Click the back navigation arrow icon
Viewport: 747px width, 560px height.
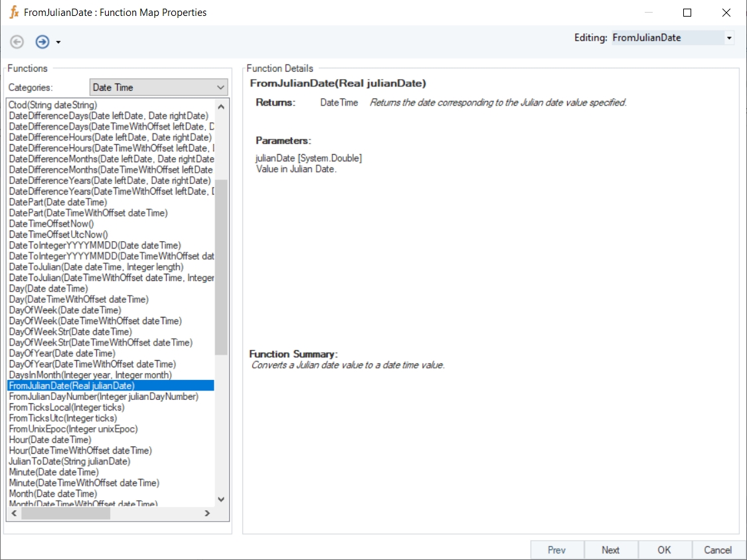17,42
